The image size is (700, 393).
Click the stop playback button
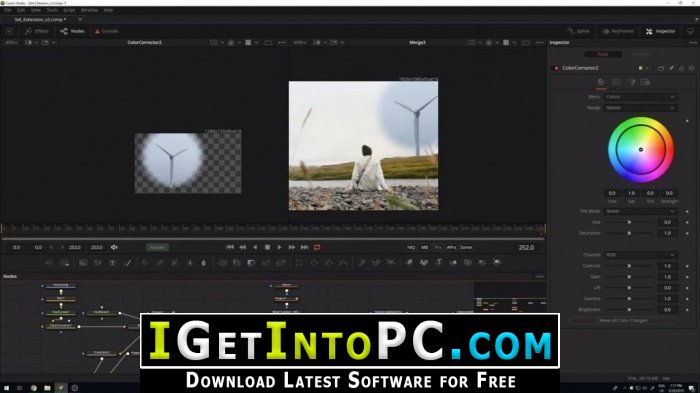tap(267, 247)
